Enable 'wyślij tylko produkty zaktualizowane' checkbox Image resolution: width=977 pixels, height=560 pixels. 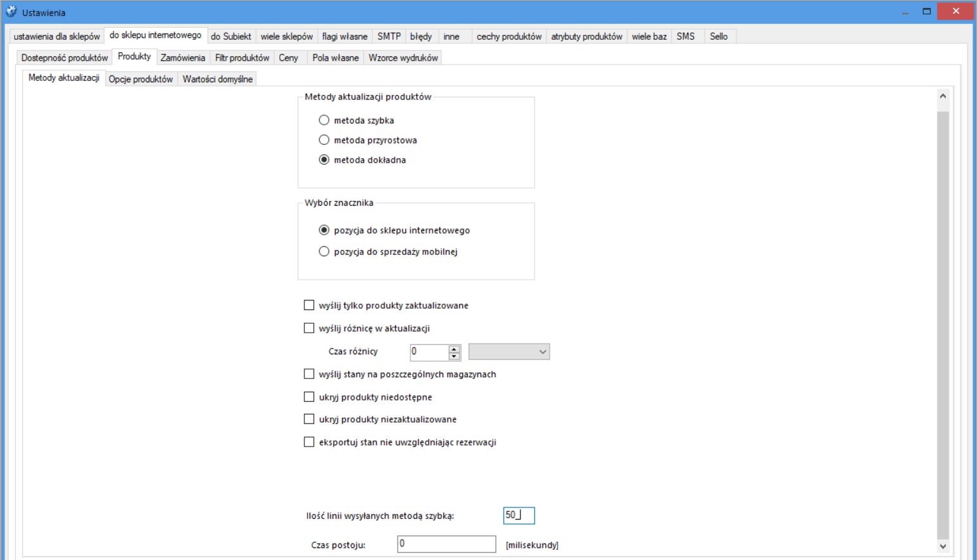click(309, 305)
